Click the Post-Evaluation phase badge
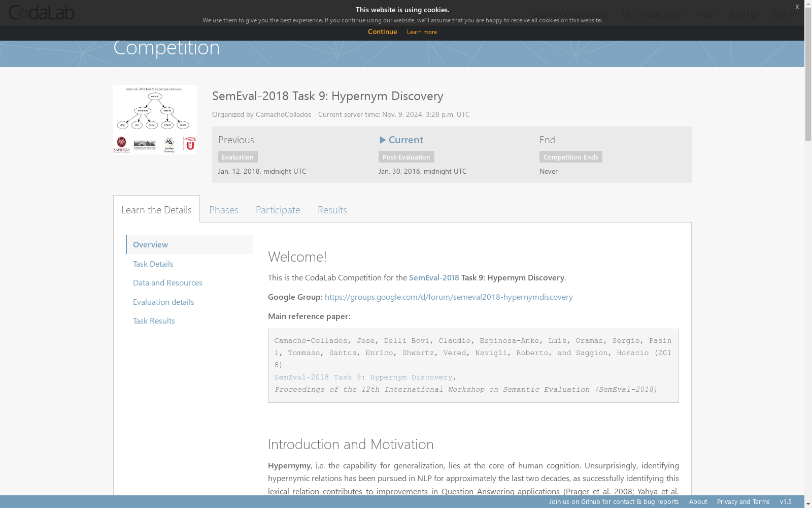Screen dimensions: 812x508 (x=406, y=157)
